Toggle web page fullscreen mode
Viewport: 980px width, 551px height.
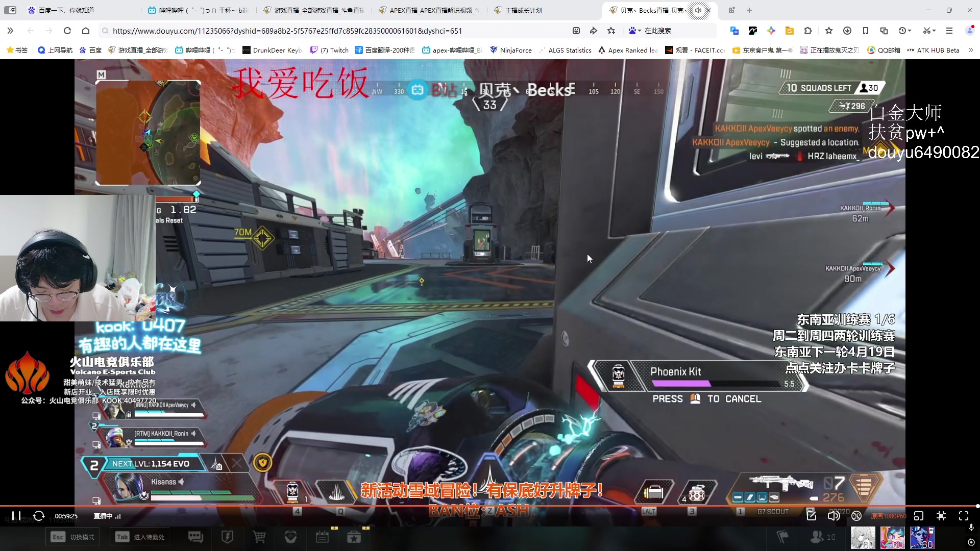click(x=941, y=516)
